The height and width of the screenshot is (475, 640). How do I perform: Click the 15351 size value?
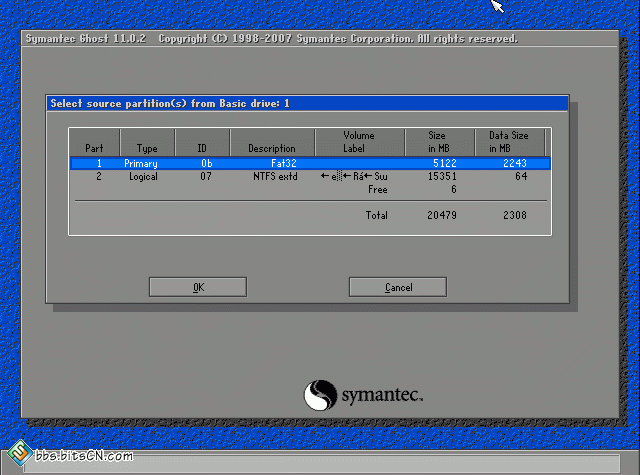click(442, 177)
